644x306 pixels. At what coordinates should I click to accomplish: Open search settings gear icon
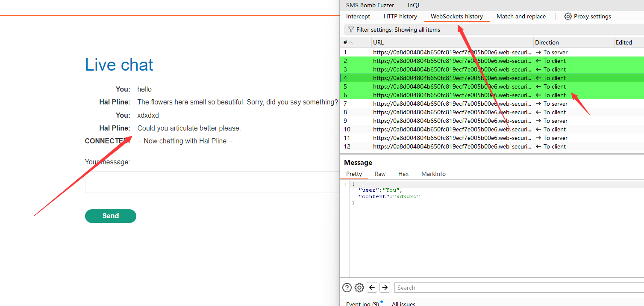click(359, 288)
